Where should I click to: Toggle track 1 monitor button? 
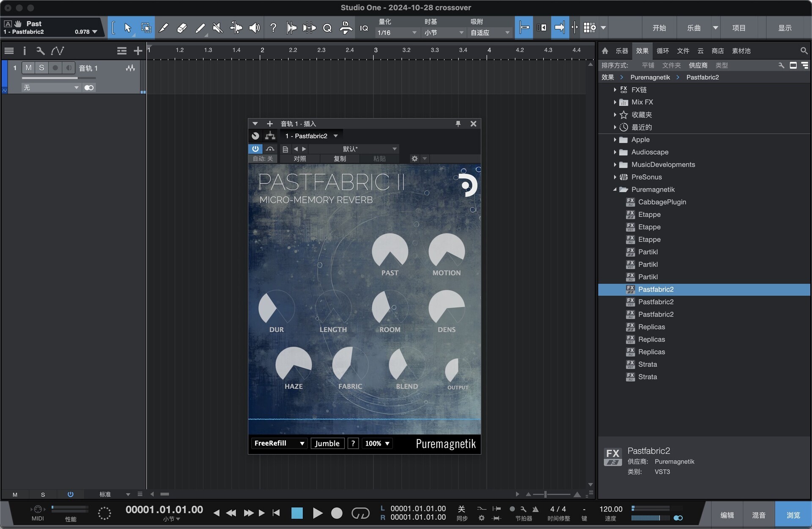69,68
